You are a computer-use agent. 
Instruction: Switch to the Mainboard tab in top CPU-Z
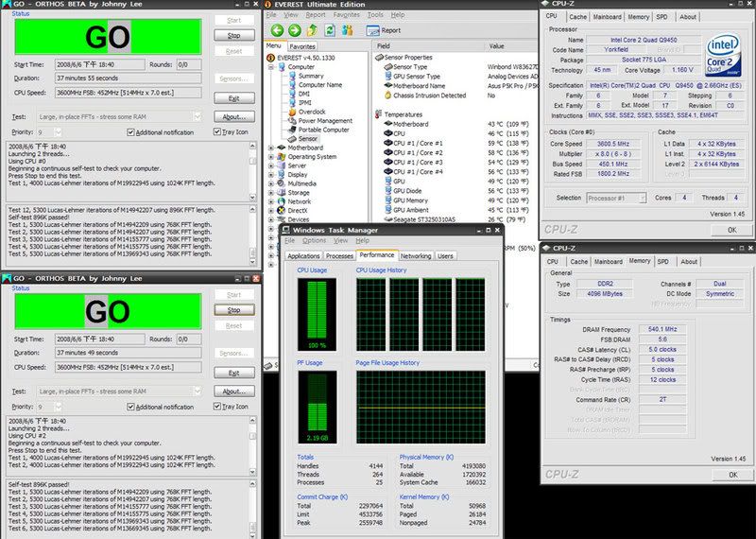click(x=608, y=17)
